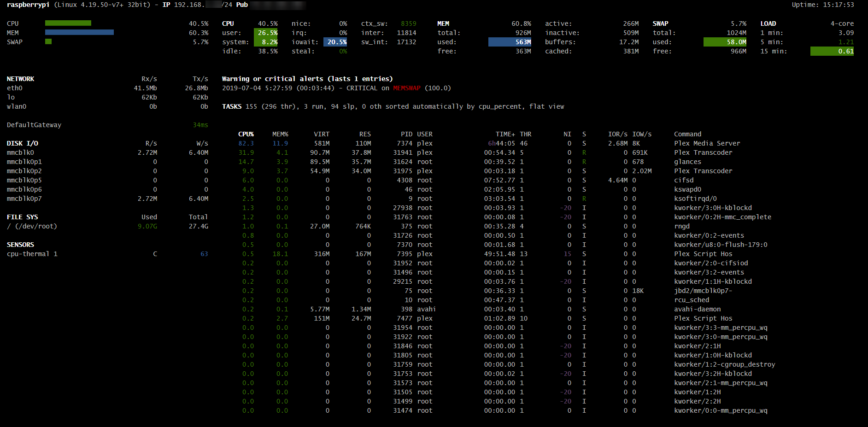This screenshot has height=427, width=868.
Task: Select the ksoftirqd/0 process command
Action: pyautogui.click(x=695, y=199)
